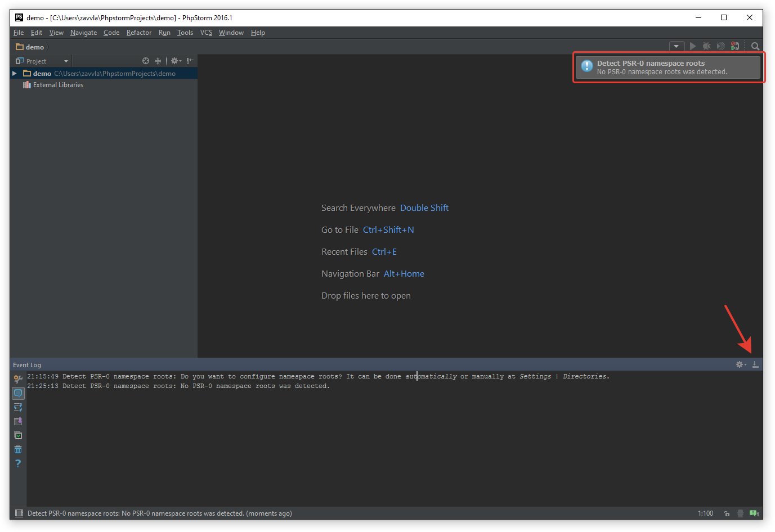Open the Refactor menu

click(139, 33)
